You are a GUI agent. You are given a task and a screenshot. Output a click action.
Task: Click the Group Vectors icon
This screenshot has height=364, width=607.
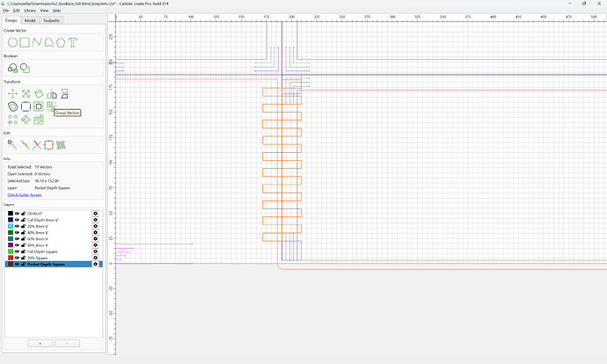click(x=51, y=106)
